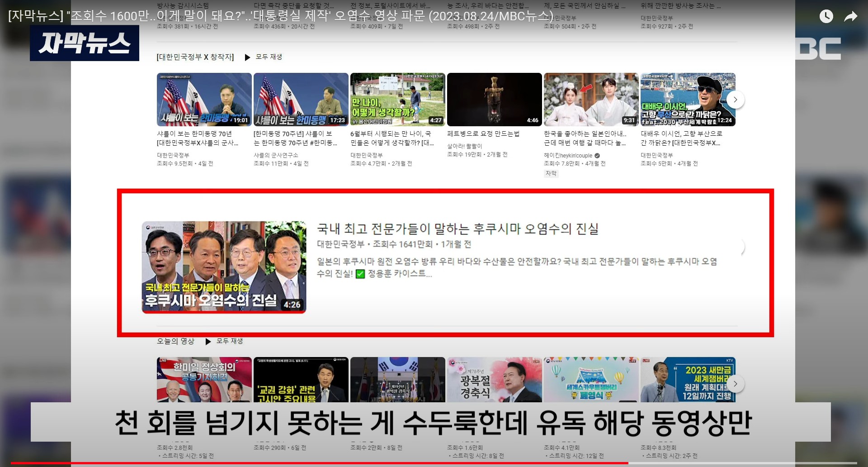
Task: Click the video progress bar
Action: click(434, 463)
